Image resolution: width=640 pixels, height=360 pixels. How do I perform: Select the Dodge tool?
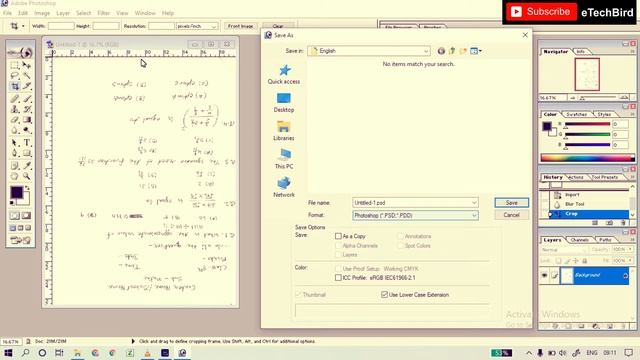[27, 130]
